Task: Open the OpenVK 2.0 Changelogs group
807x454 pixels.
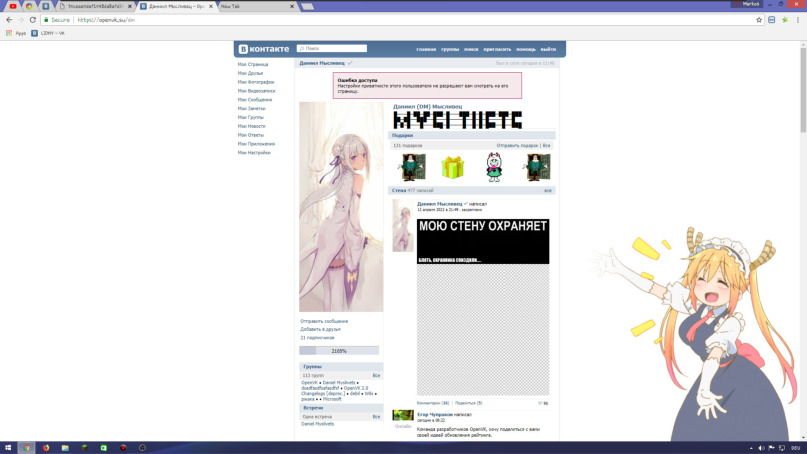Action: pyautogui.click(x=335, y=391)
